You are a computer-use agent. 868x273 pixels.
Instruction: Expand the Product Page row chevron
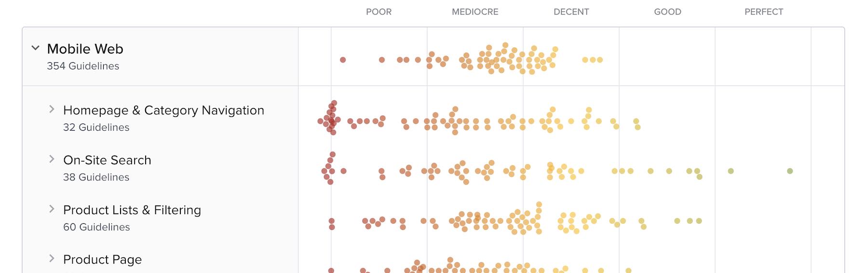pos(52,259)
